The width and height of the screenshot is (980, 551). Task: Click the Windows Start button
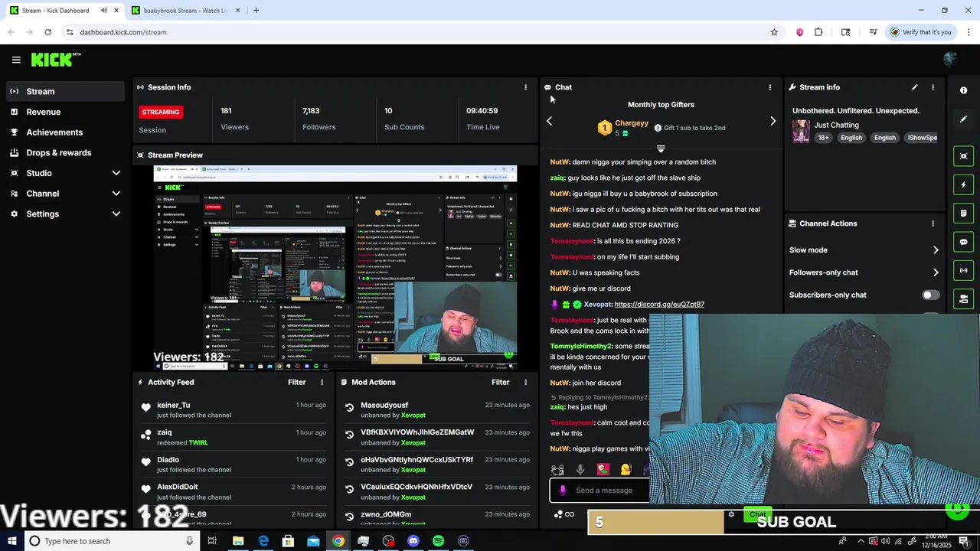11,541
